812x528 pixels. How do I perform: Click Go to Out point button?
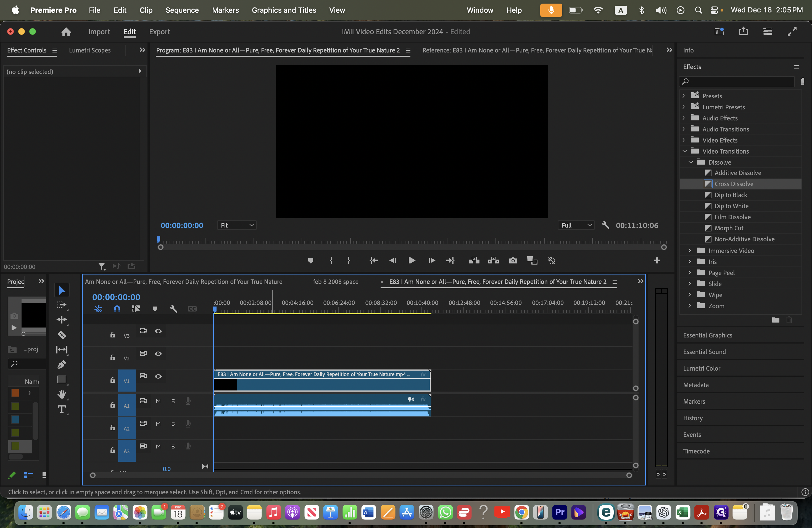point(450,261)
